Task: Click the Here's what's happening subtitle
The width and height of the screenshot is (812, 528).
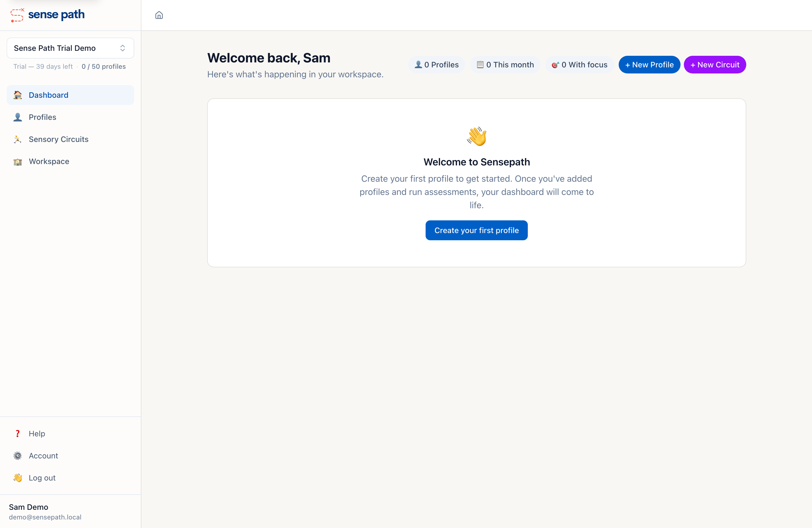Action: click(296, 74)
